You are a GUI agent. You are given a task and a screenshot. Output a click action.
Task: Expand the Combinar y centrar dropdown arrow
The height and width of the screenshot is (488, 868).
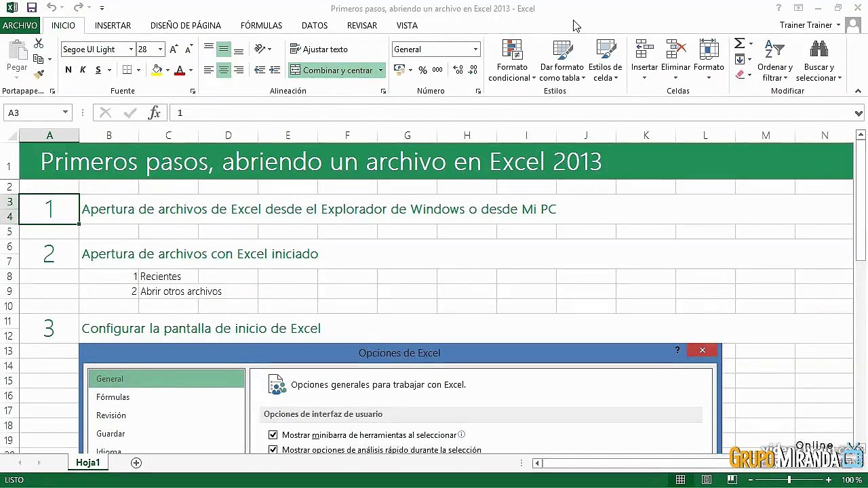point(381,70)
